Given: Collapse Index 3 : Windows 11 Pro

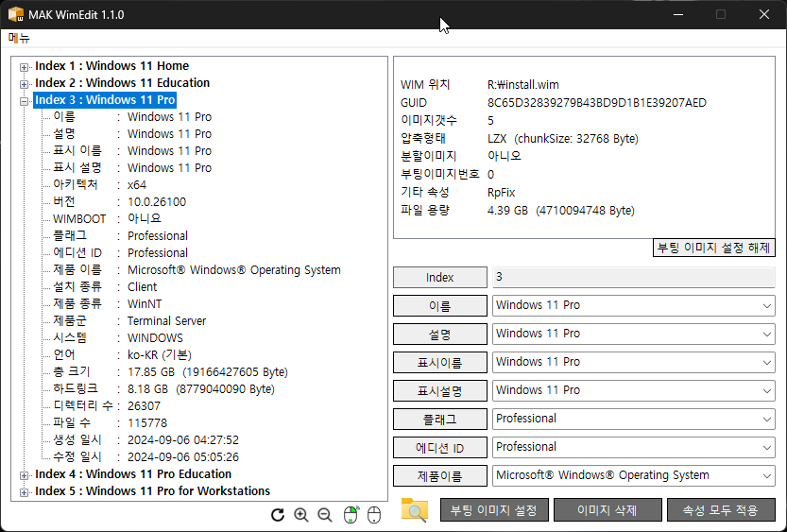Looking at the screenshot, I should pyautogui.click(x=24, y=101).
